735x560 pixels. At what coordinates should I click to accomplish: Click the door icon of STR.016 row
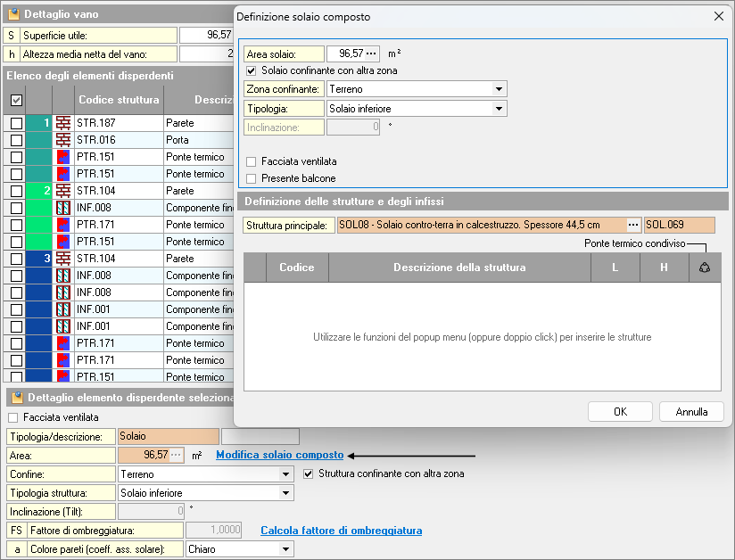(x=63, y=140)
